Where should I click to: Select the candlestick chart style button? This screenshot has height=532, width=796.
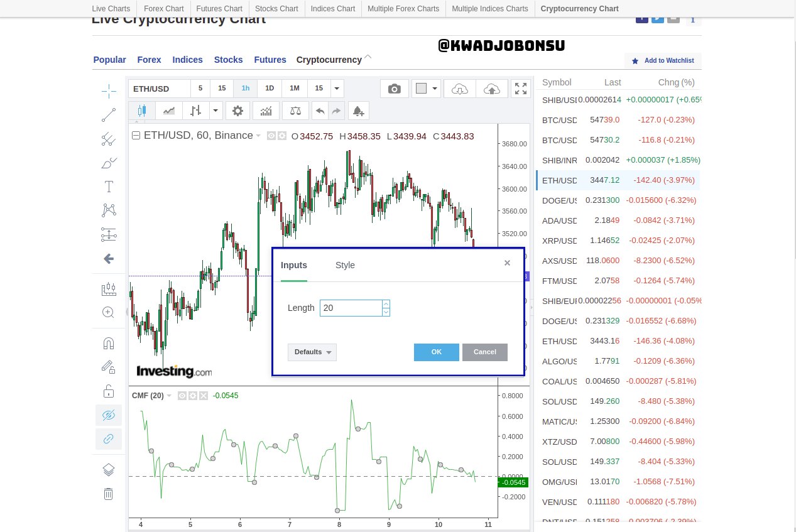142,111
